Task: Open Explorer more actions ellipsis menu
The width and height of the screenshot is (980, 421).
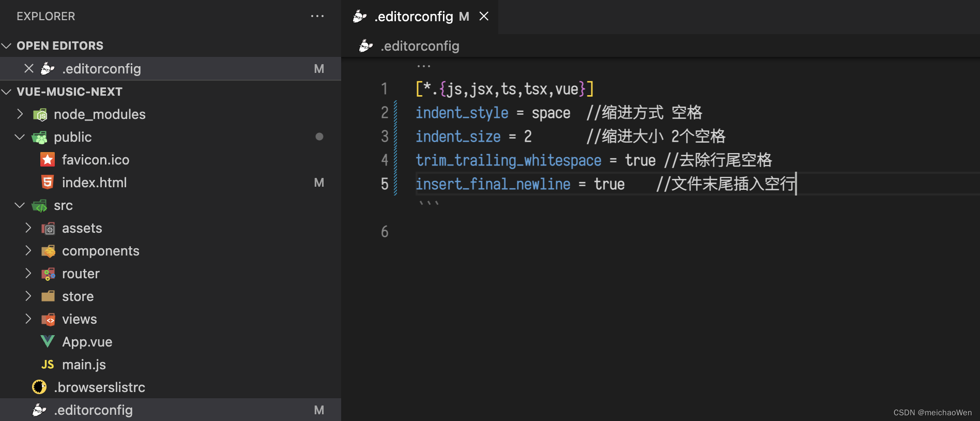Action: (317, 17)
